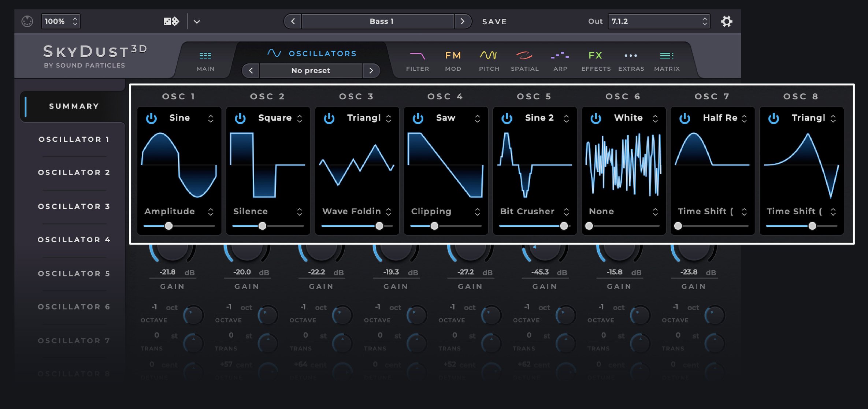868x409 pixels.
Task: Toggle the power button on OSC 8
Action: pos(774,118)
